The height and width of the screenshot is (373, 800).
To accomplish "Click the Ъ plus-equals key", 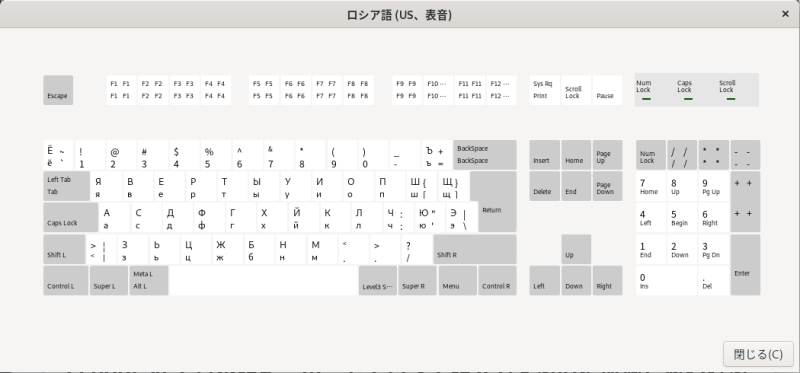I will point(437,155).
